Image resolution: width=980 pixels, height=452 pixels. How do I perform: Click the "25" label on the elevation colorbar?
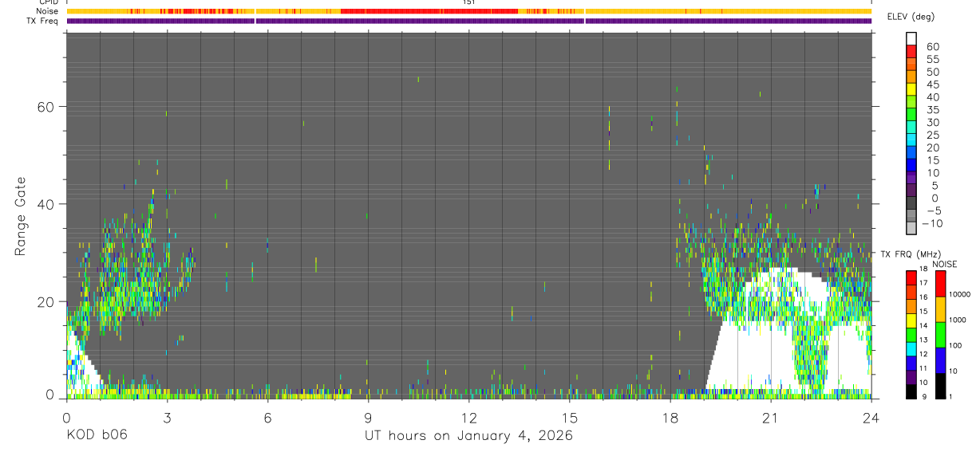pyautogui.click(x=932, y=136)
